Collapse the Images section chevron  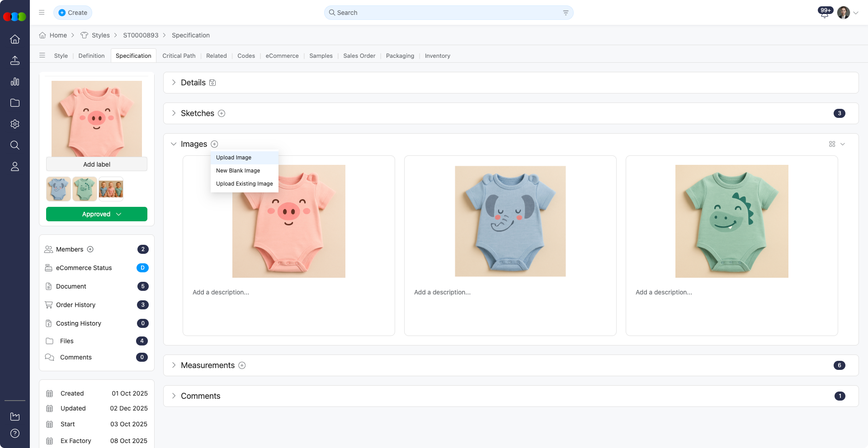pos(174,144)
